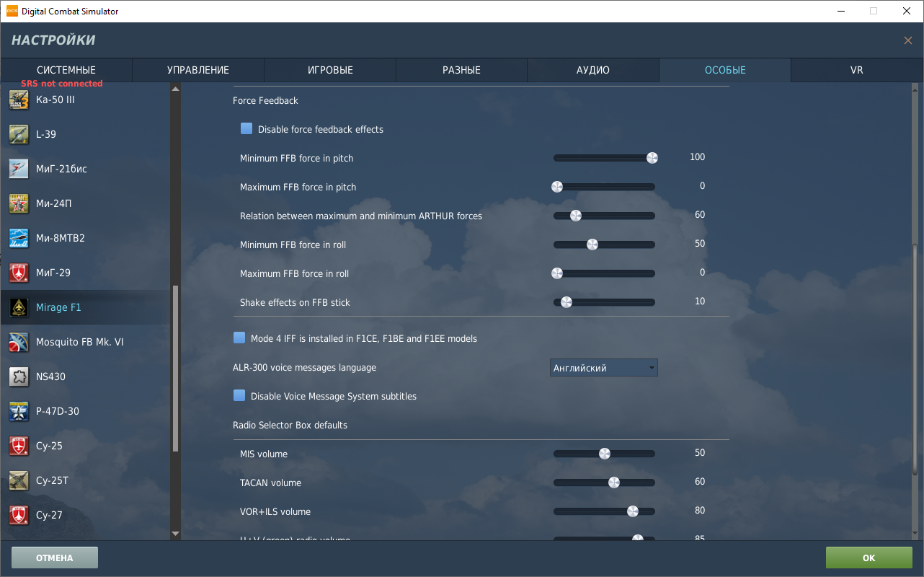Switch to the СИСТЕМНЫЕ tab
Screen dimensions: 924x577
pyautogui.click(x=66, y=70)
